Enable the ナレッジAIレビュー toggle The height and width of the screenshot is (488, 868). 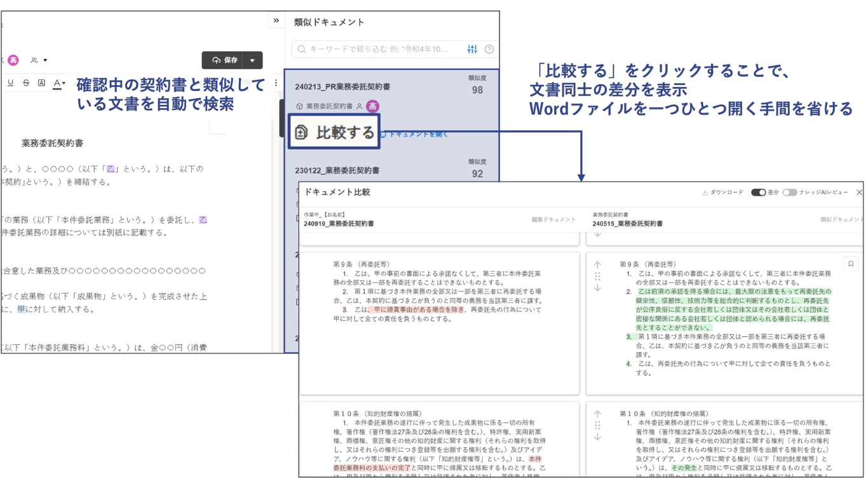click(789, 192)
